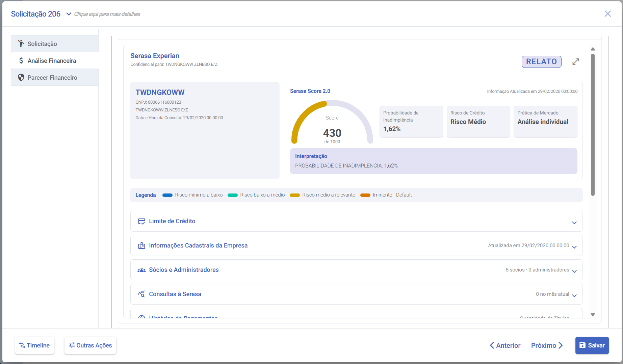This screenshot has width=623, height=364.
Task: Click the Informações Cadastrais badge icon
Action: coord(141,245)
